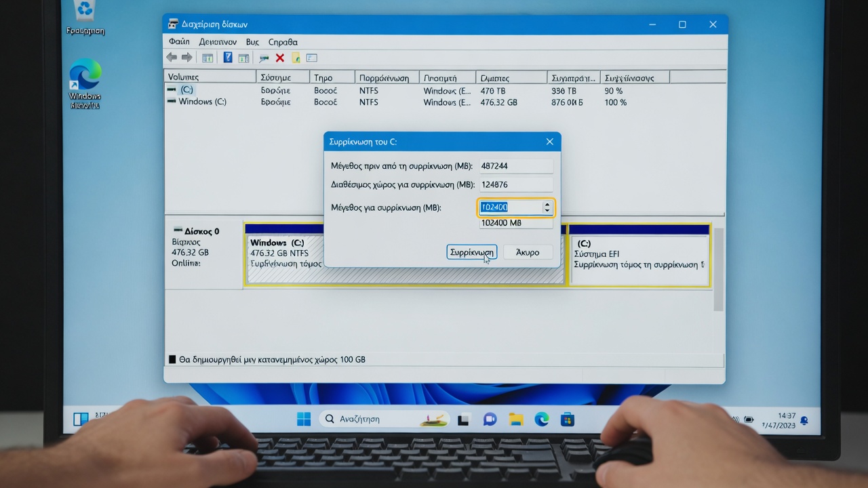Screen dimensions: 868x488
Task: Click the Τηρο column header
Action: [x=332, y=77]
